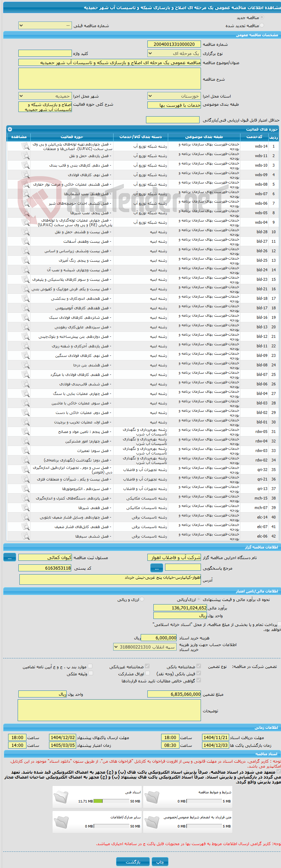Click the مشاهده column header
Viewport: 281px width, 868px height.
(19, 137)
